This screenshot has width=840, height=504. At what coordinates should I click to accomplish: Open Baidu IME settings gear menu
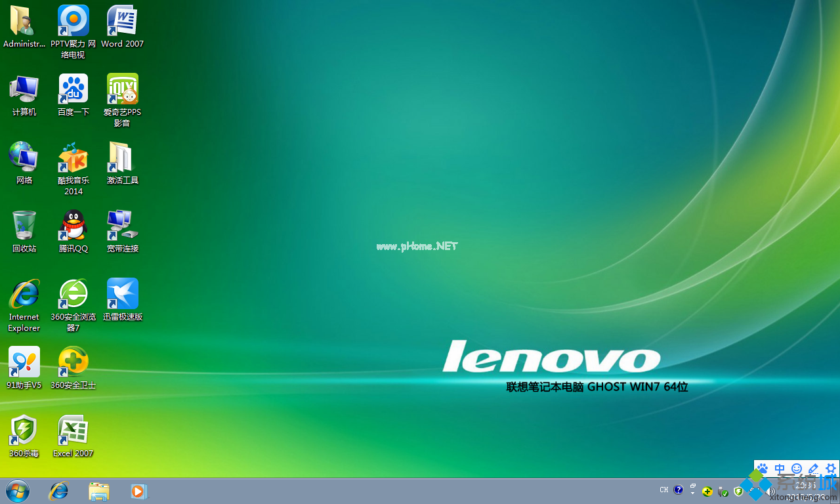[x=830, y=469]
